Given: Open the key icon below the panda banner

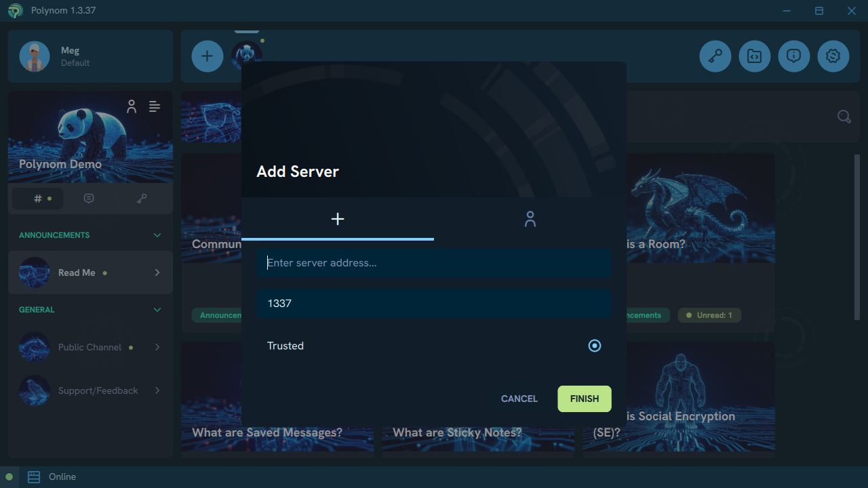Looking at the screenshot, I should click(141, 198).
